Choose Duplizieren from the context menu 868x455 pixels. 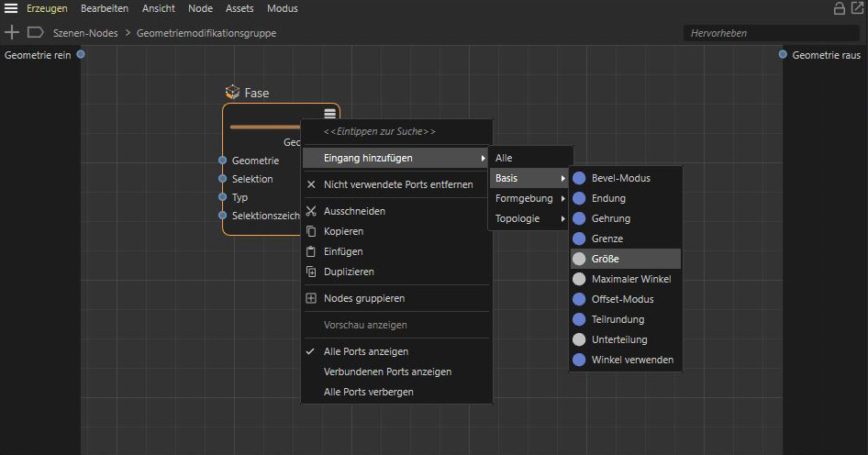[349, 272]
